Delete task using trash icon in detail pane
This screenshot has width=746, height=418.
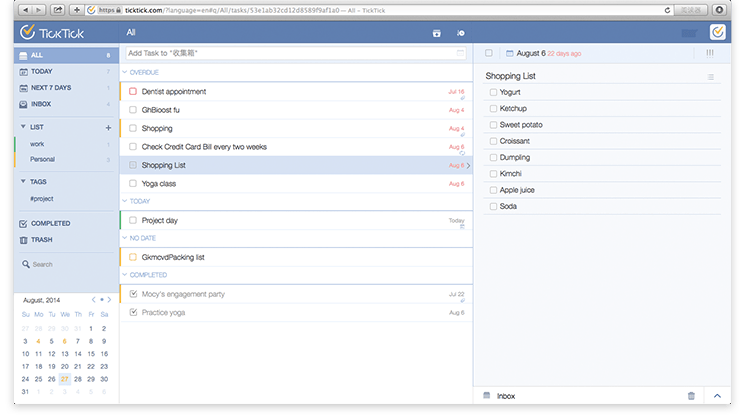(691, 396)
